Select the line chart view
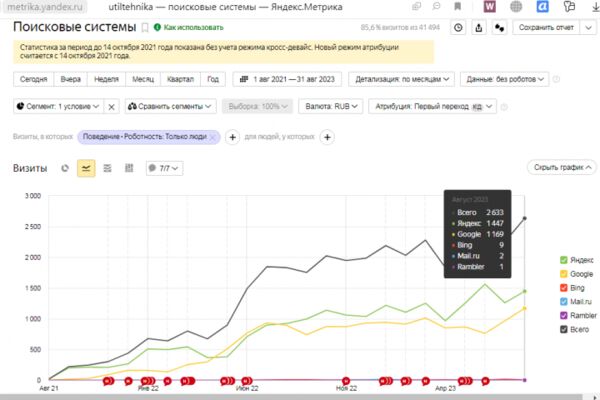The height and width of the screenshot is (400, 600). click(x=86, y=168)
